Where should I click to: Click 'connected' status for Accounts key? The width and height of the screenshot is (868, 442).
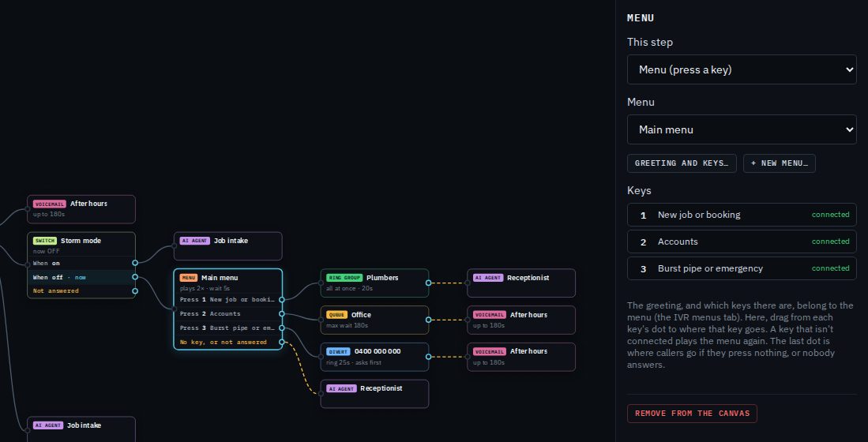point(830,242)
